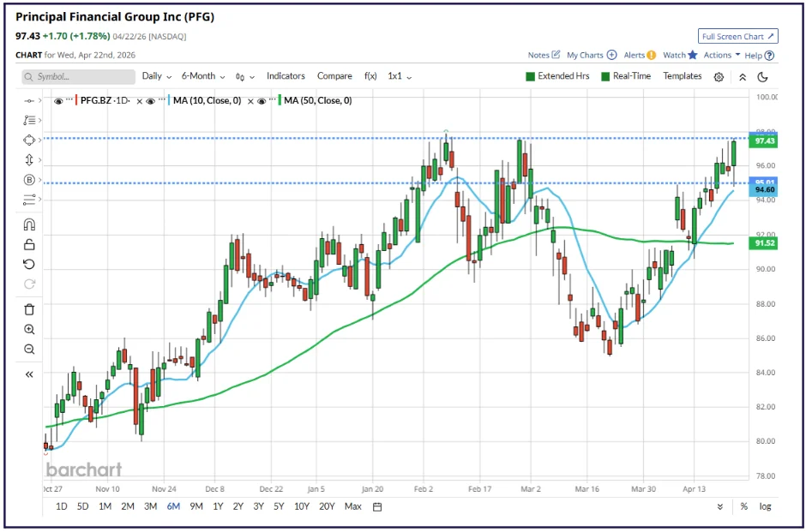The image size is (806, 532).
Task: Open the 1x1 layout dropdown
Action: 400,76
